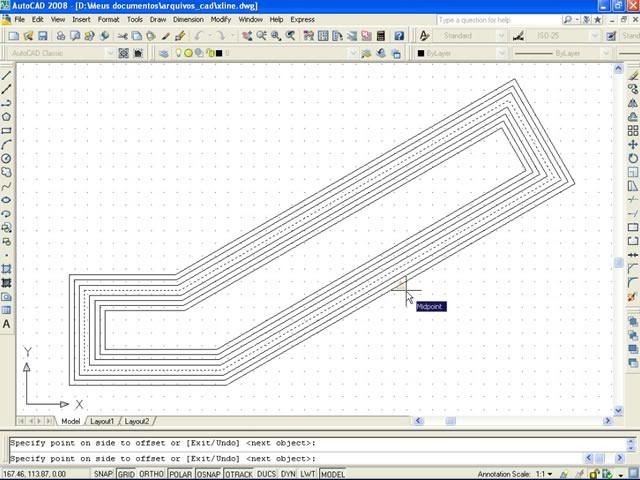Image resolution: width=640 pixels, height=480 pixels.
Task: Click the vertical scrollbar down arrow
Action: pyautogui.click(x=618, y=411)
